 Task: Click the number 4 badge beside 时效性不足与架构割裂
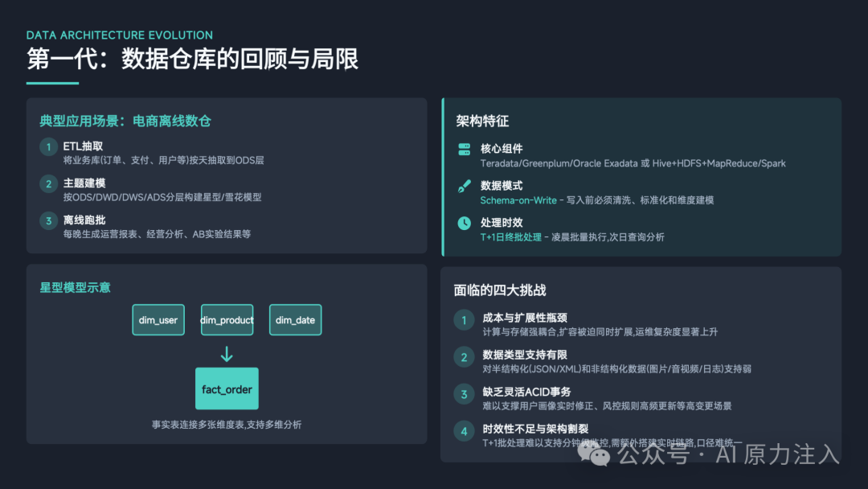click(464, 431)
